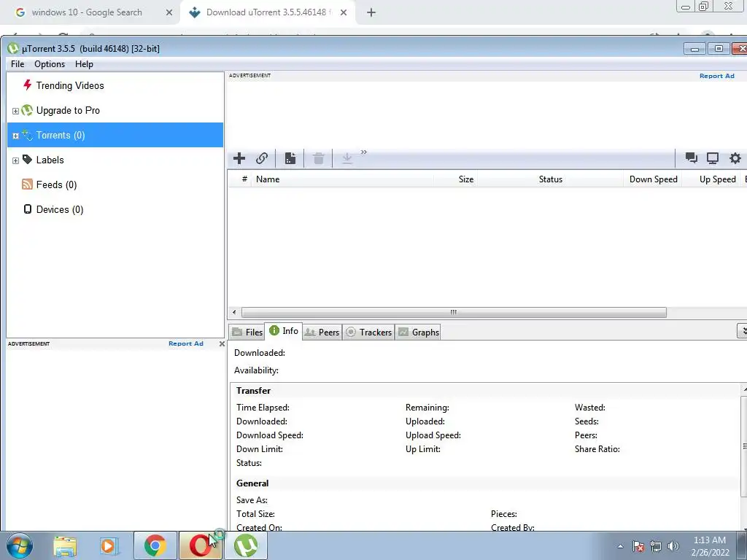Image resolution: width=747 pixels, height=560 pixels.
Task: Switch to Google Chrome in taskbar
Action: [155, 545]
